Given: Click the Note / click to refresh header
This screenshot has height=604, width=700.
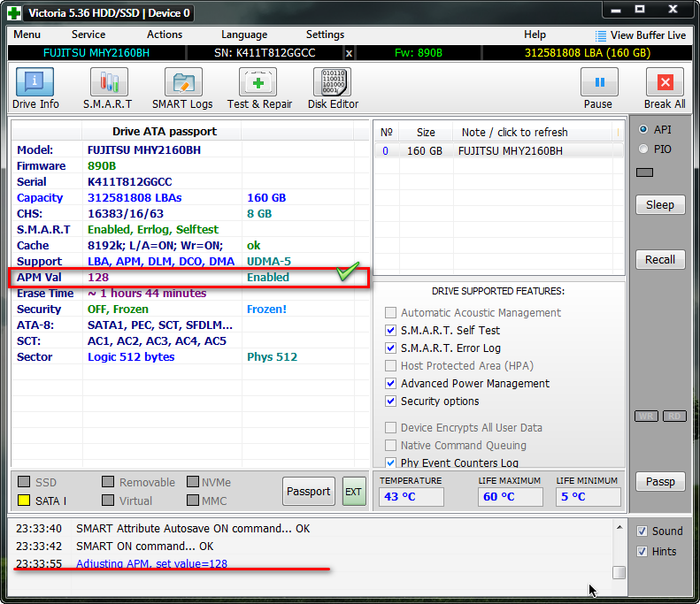Looking at the screenshot, I should point(515,133).
